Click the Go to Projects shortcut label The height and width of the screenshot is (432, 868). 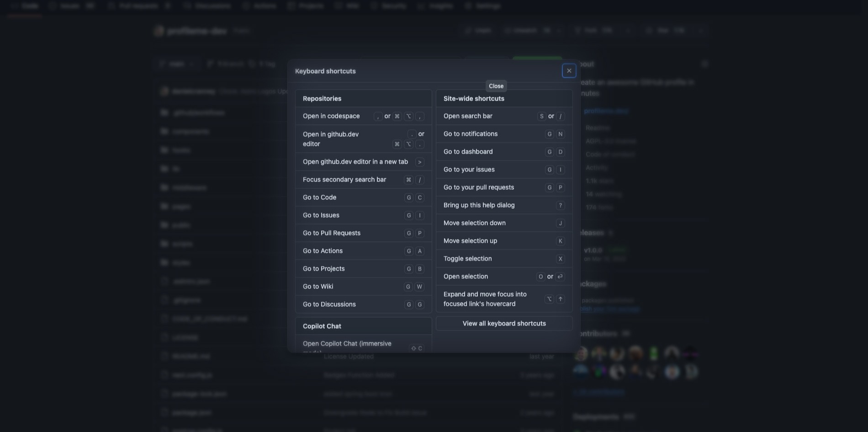(x=324, y=269)
